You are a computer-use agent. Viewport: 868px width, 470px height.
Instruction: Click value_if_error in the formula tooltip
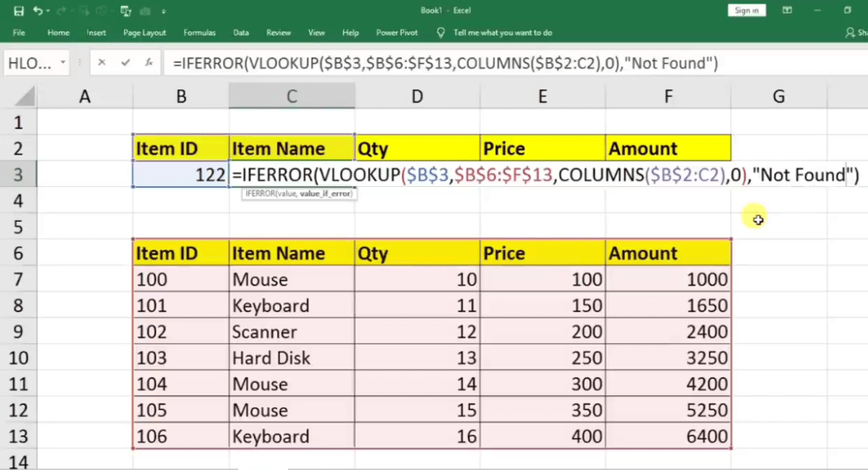pos(326,194)
